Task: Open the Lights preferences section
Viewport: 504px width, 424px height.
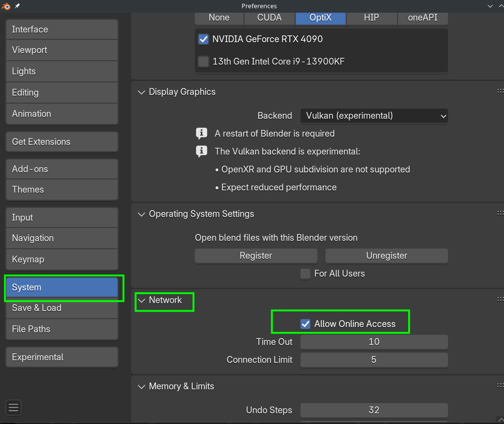Action: pyautogui.click(x=62, y=71)
